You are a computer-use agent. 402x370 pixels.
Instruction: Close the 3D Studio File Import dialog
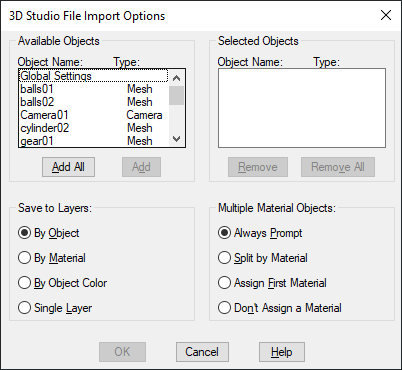tap(386, 15)
